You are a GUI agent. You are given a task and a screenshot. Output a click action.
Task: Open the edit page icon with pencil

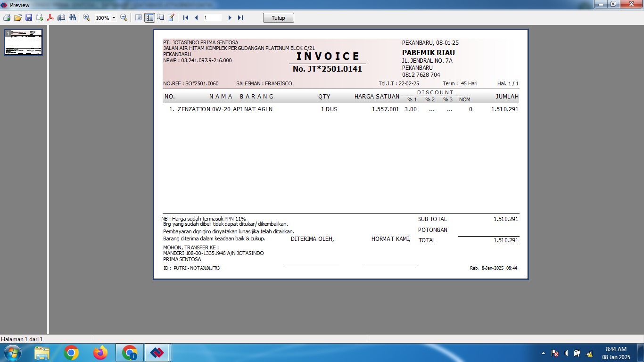(x=171, y=17)
